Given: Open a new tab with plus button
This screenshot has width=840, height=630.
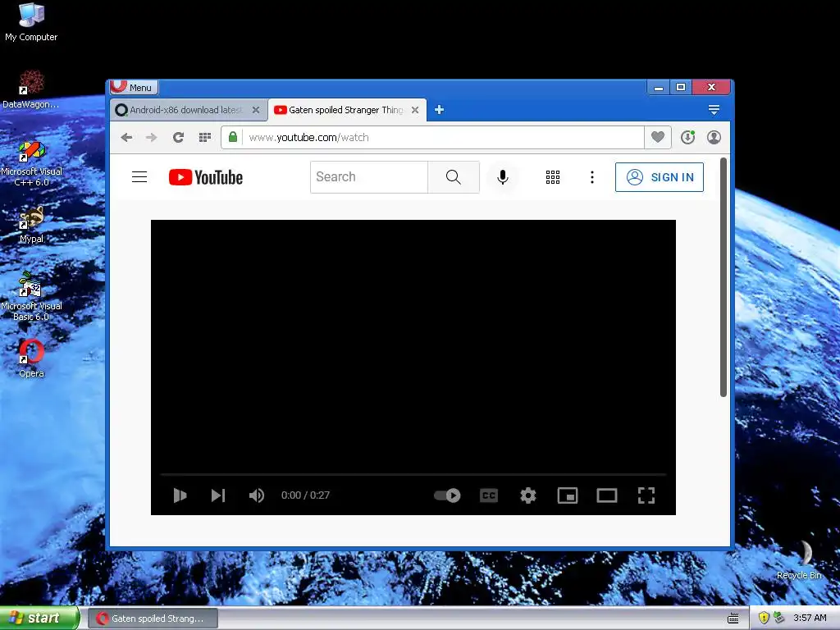Looking at the screenshot, I should coord(440,110).
